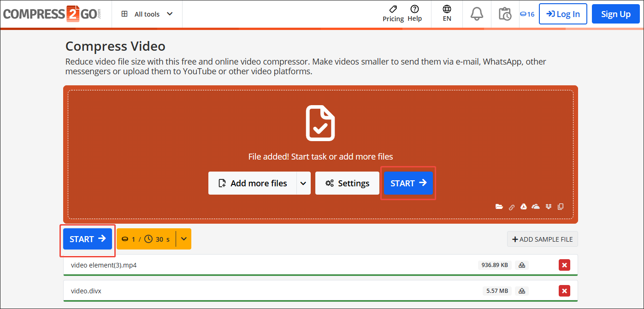Click the 936.89 KB size label
The image size is (644, 309).
(x=495, y=265)
